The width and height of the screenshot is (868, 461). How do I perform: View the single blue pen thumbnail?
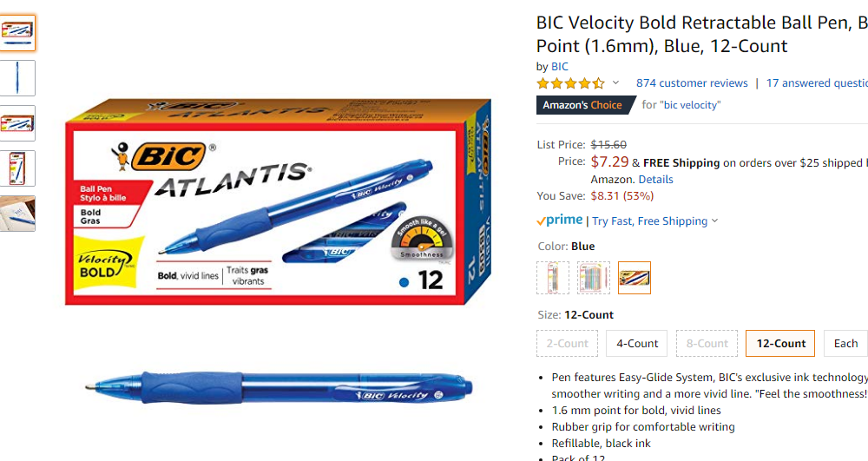point(17,78)
